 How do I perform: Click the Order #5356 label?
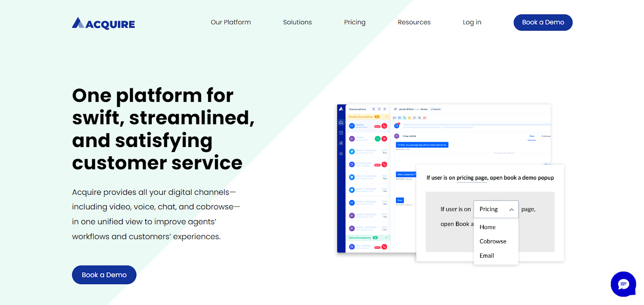pyautogui.click(x=409, y=136)
